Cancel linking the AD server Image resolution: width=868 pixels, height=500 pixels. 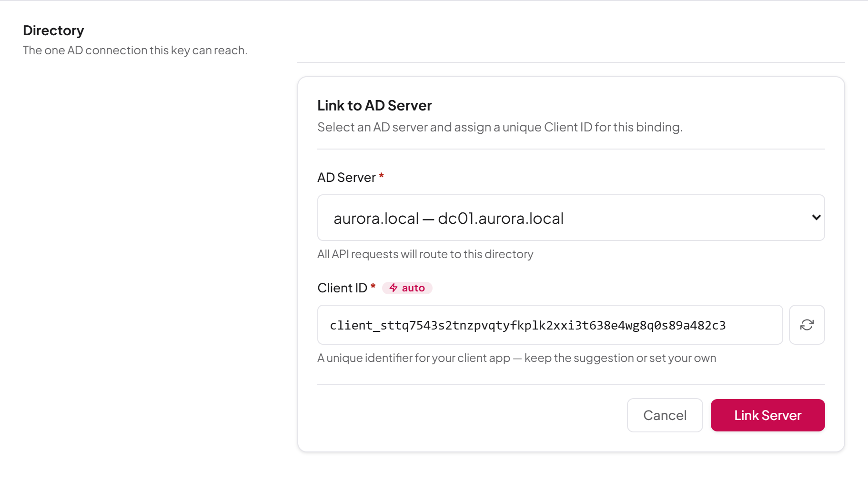pyautogui.click(x=665, y=415)
